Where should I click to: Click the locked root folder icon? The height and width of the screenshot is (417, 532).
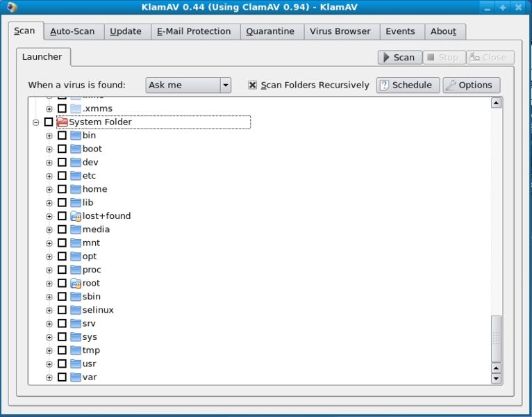pyautogui.click(x=76, y=284)
